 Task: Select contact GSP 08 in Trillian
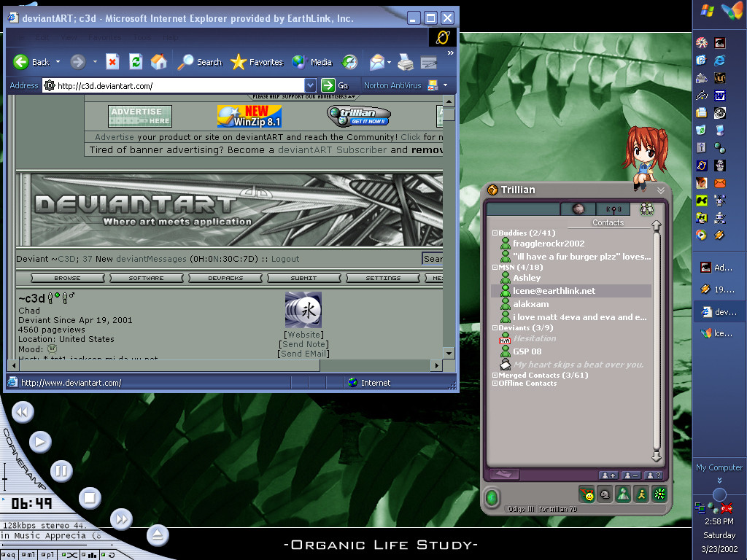[x=527, y=351]
